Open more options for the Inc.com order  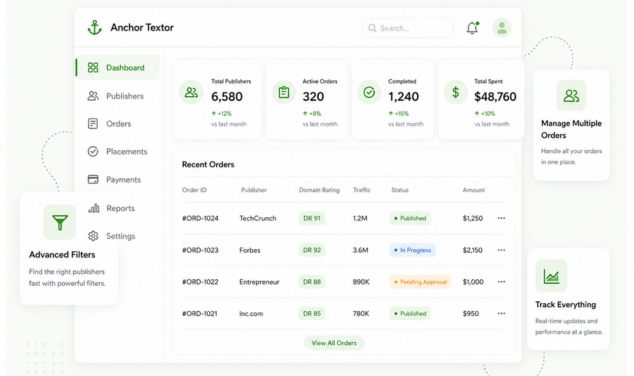[x=501, y=313]
